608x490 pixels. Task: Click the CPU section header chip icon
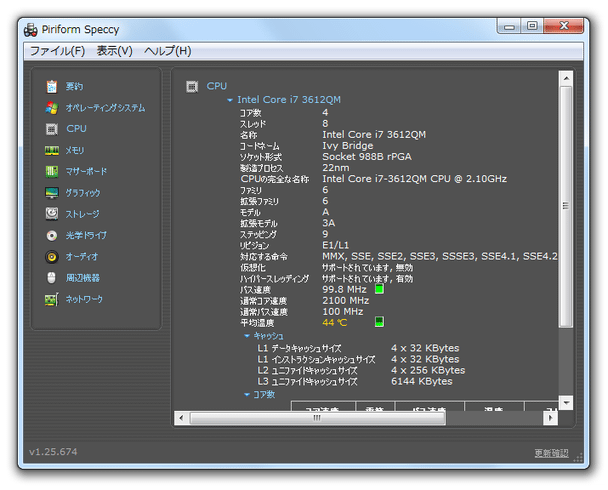tap(192, 86)
